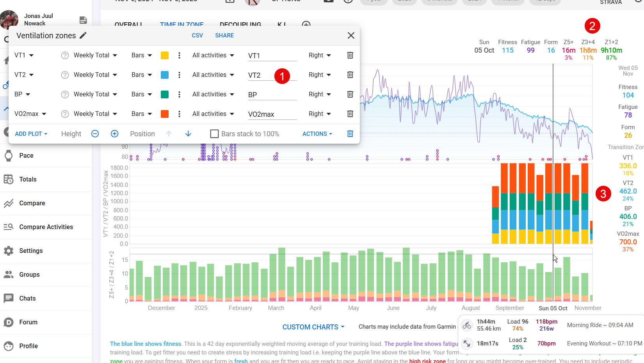Screen dimensions: 644x363
Task: Open the All activities filter for BP
Action: (x=213, y=94)
